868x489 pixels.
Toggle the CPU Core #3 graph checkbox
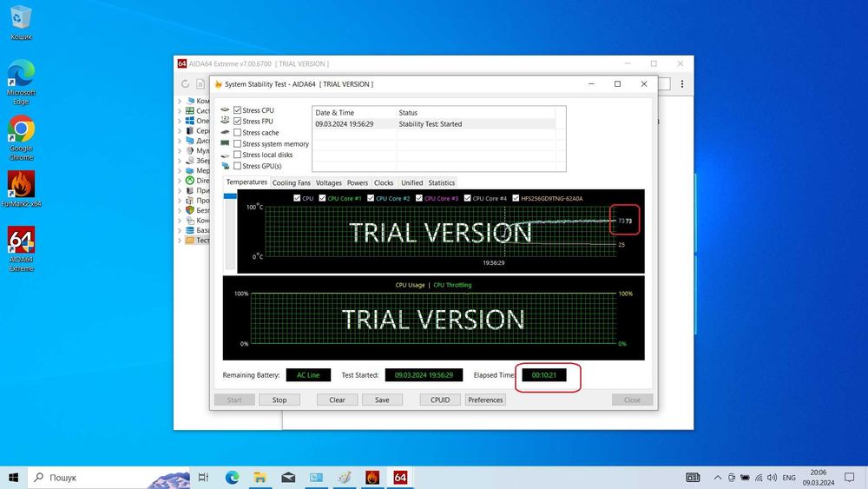[419, 198]
